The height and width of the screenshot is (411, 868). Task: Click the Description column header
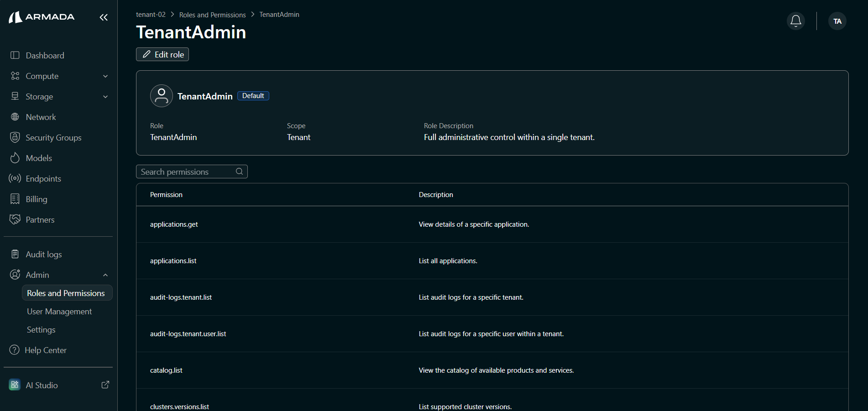point(436,194)
